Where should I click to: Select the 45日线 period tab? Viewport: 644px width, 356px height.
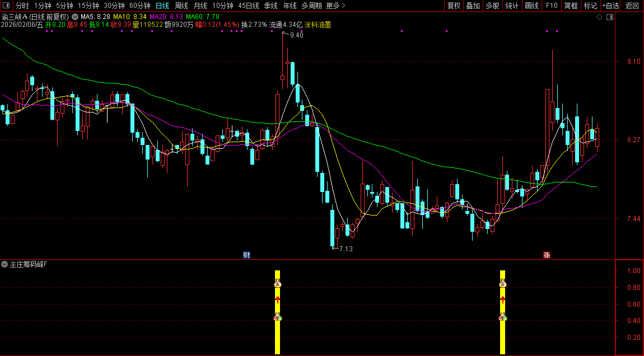pos(249,6)
